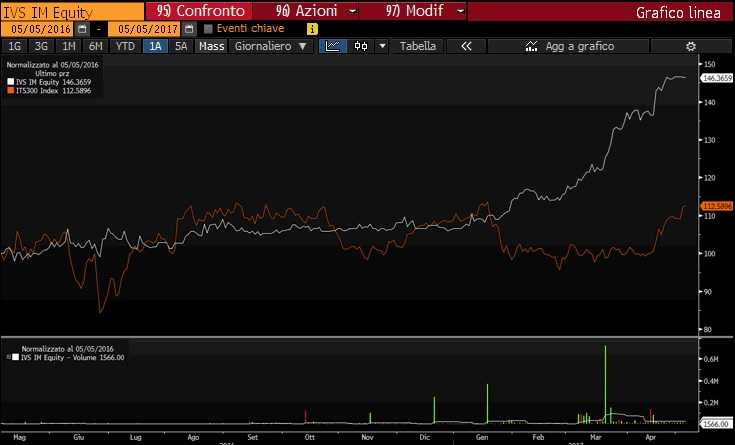The width and height of the screenshot is (735, 445).
Task: Click the Grafico linea title
Action: pos(678,12)
